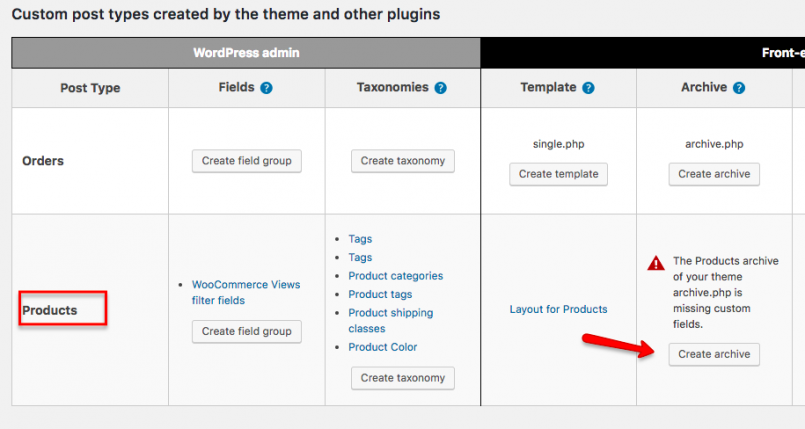Click the red warning triangle icon
Viewport: 805px width, 429px height.
[x=656, y=263]
